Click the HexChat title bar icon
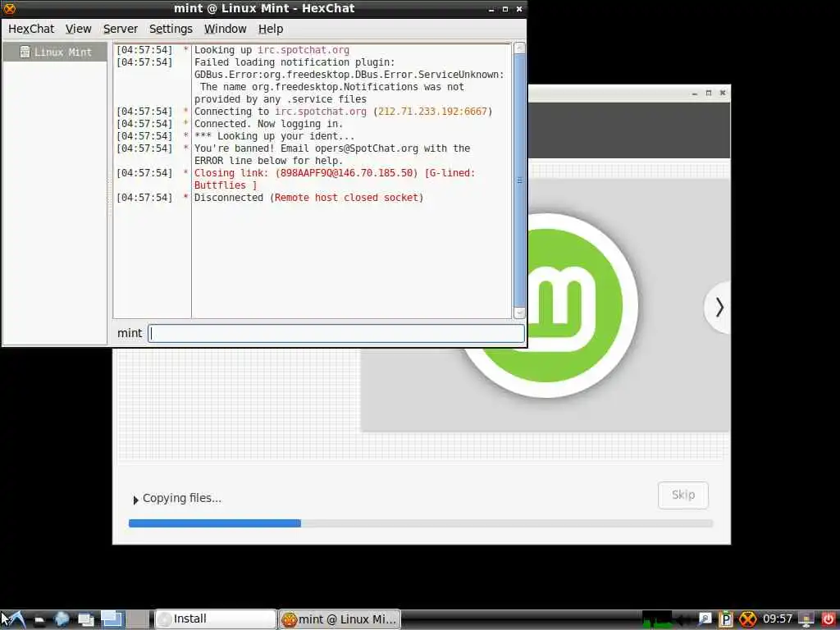 9,8
